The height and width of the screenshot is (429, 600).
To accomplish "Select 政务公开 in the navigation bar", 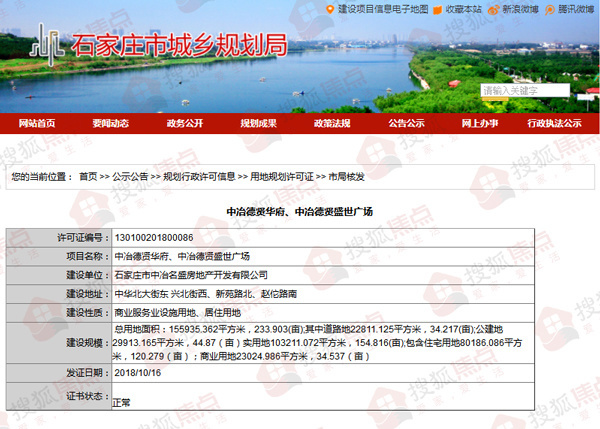I will point(185,123).
